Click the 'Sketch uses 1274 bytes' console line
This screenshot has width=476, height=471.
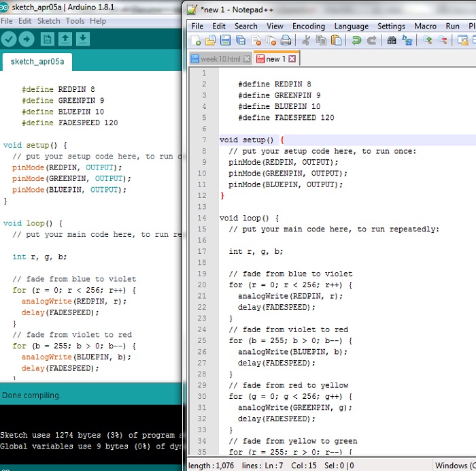coord(90,435)
